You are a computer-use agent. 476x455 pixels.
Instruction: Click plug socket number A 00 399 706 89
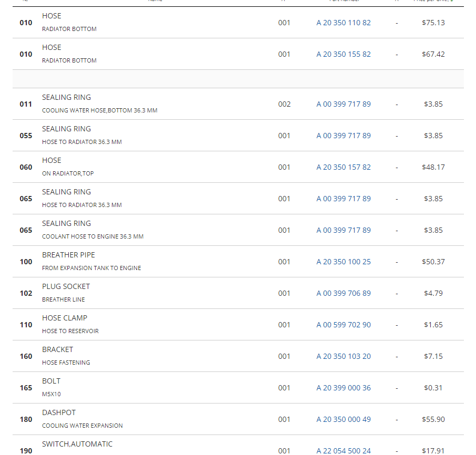click(x=344, y=293)
